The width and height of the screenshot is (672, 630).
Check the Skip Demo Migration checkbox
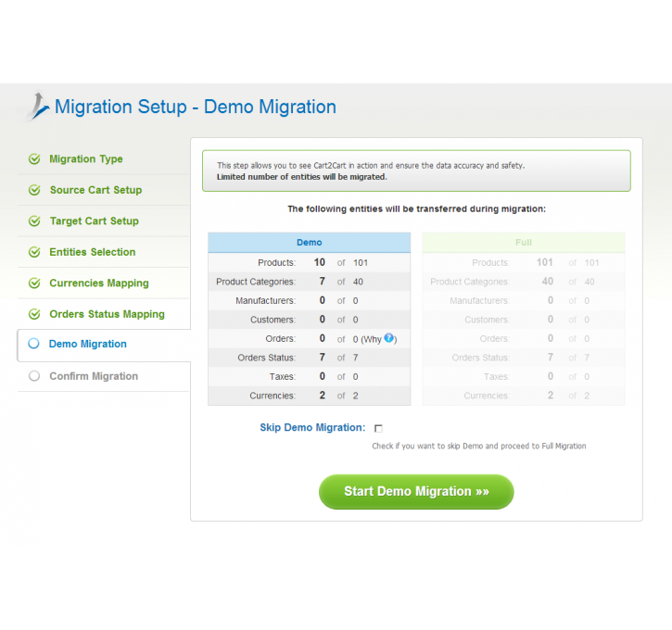tap(378, 428)
